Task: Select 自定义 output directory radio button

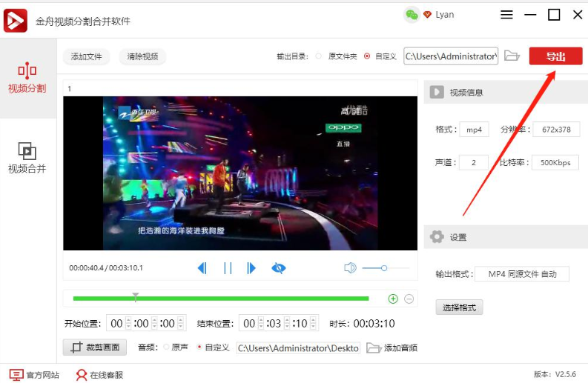Action: 367,56
